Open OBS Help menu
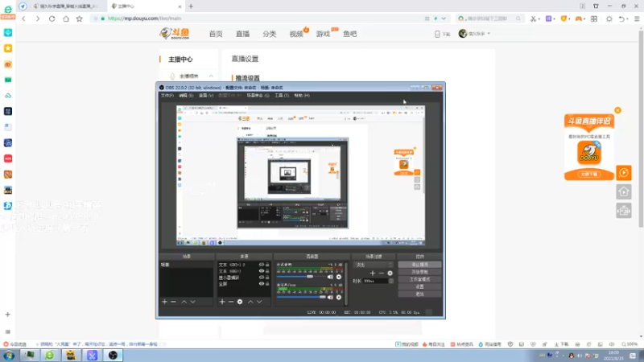The width and height of the screenshot is (644, 362). tap(302, 95)
